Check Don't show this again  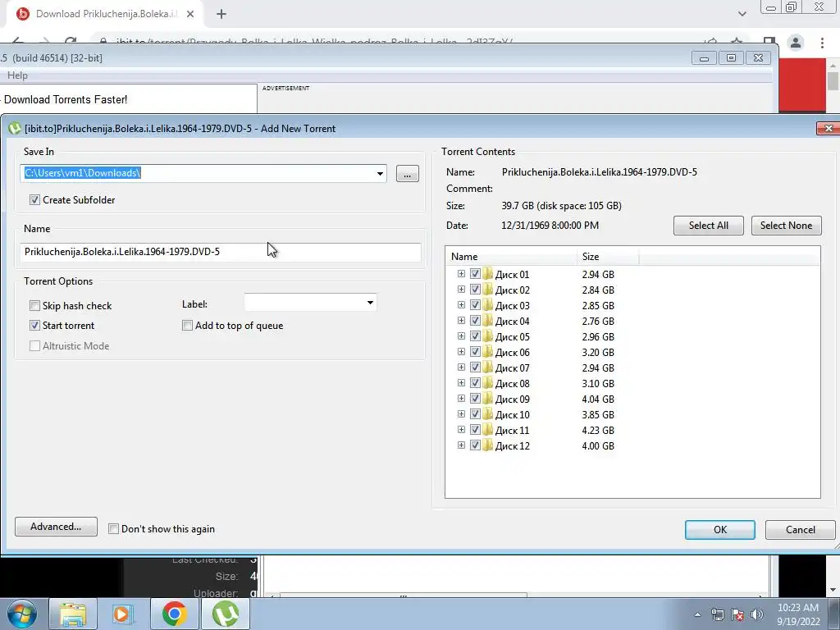[x=113, y=529]
